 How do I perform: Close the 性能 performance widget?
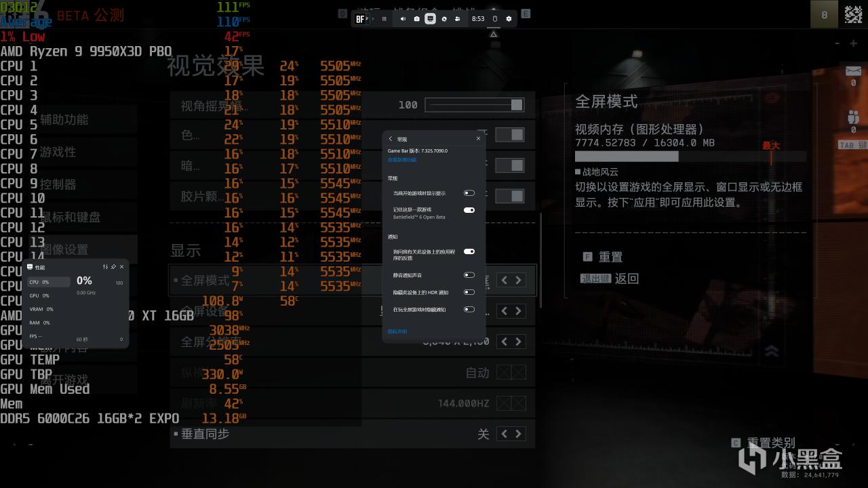coord(121,267)
